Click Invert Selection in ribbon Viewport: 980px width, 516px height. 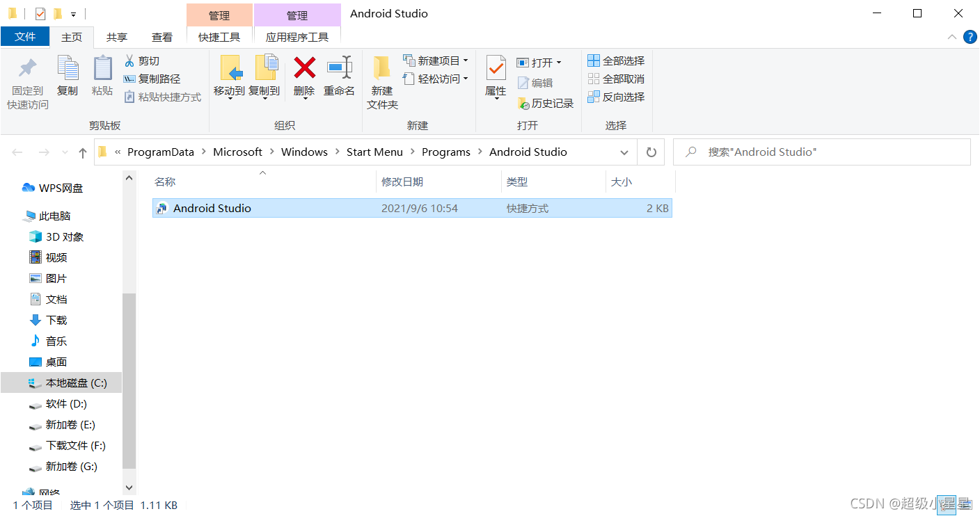[616, 97]
